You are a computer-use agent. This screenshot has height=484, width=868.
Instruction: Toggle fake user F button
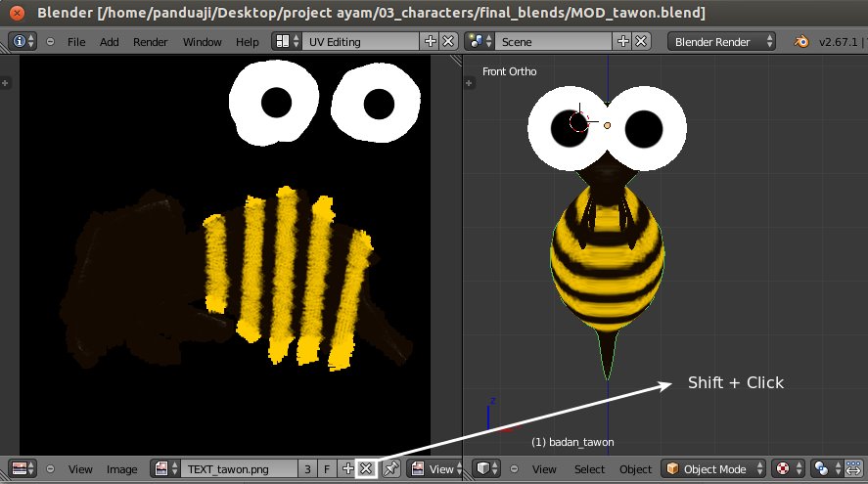tap(327, 469)
